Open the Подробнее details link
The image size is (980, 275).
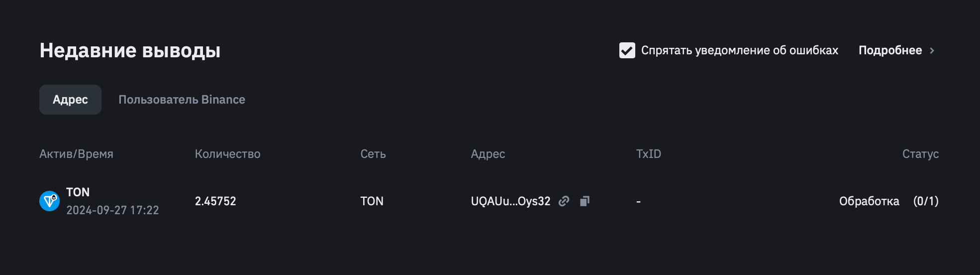click(x=890, y=50)
